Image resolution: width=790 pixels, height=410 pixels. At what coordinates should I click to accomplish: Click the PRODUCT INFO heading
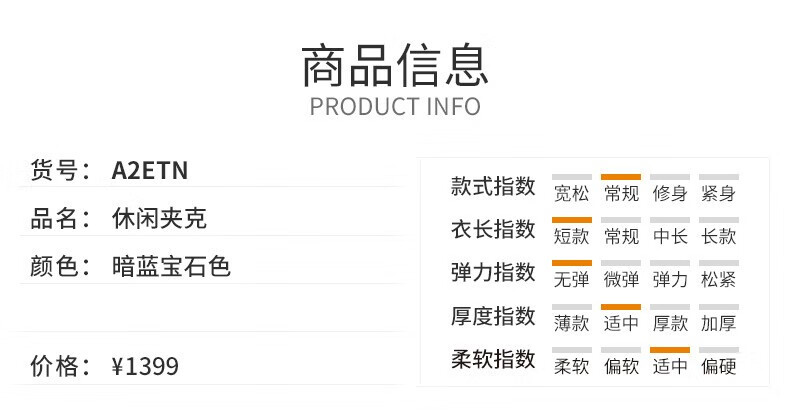395,107
